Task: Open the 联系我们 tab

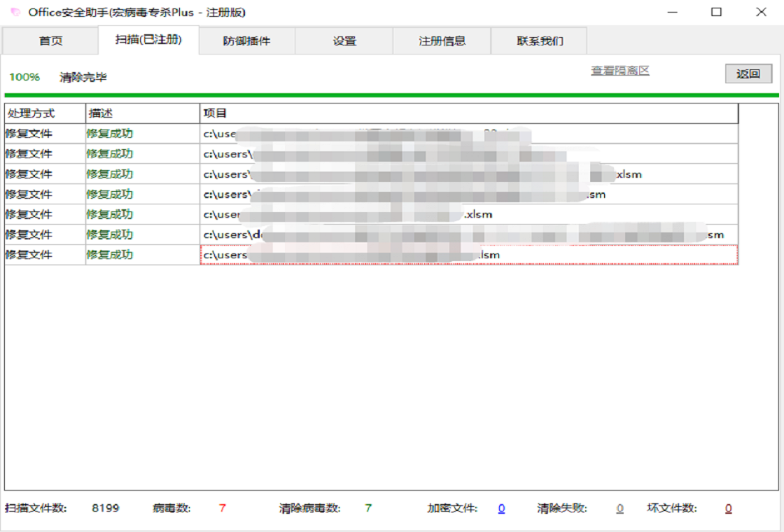Action: tap(539, 41)
